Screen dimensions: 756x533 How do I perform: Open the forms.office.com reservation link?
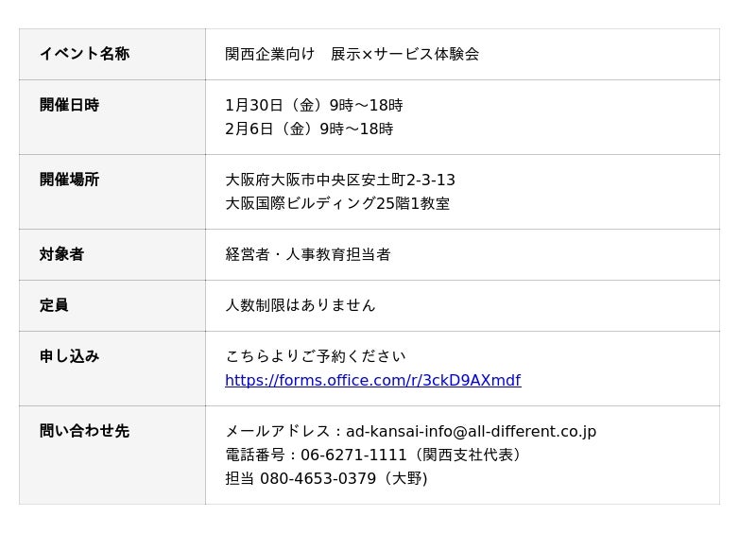pos(372,381)
